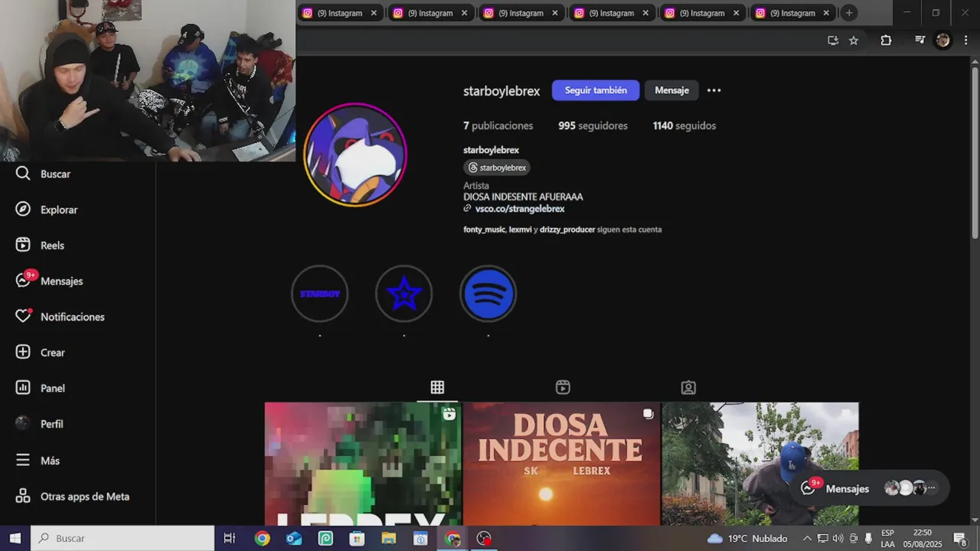Open Microsoft Store from the taskbar
Viewport: 980px width, 551px height.
(x=357, y=538)
